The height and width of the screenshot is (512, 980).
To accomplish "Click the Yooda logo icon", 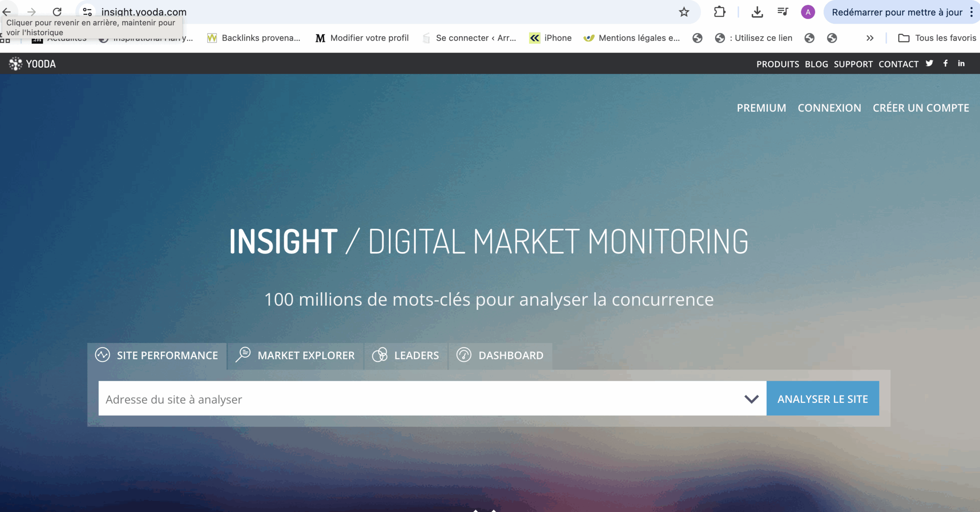I will click(15, 64).
